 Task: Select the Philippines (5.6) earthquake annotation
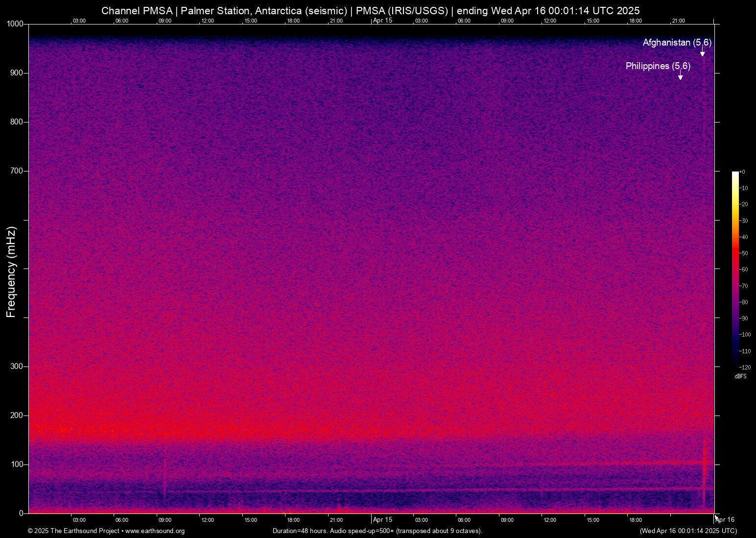tap(658, 66)
